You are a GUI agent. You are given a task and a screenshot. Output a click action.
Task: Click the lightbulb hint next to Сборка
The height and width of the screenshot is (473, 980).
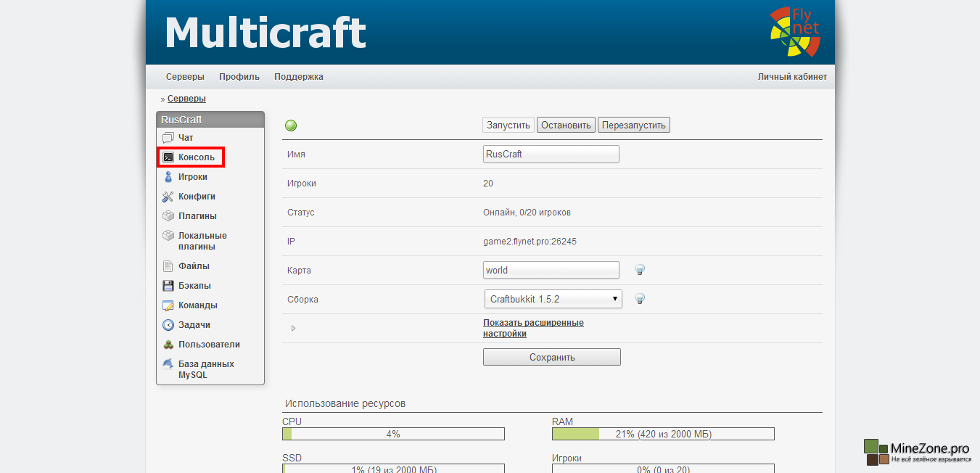pos(640,299)
